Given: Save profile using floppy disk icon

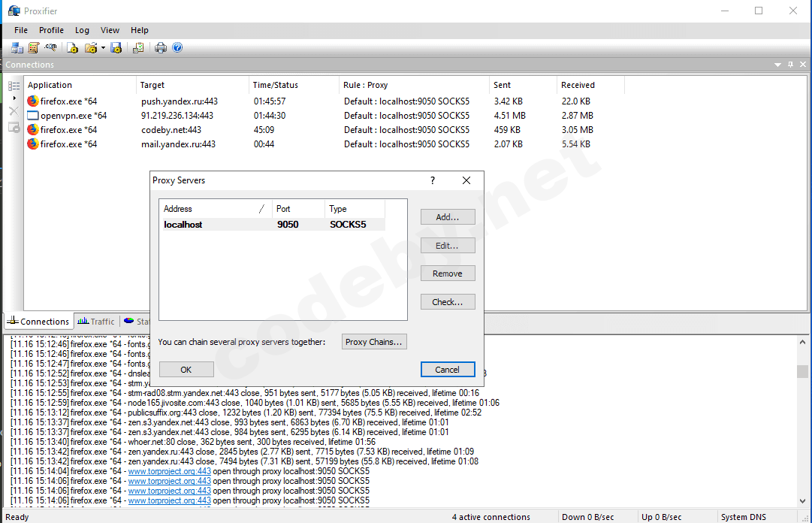Looking at the screenshot, I should pos(116,47).
